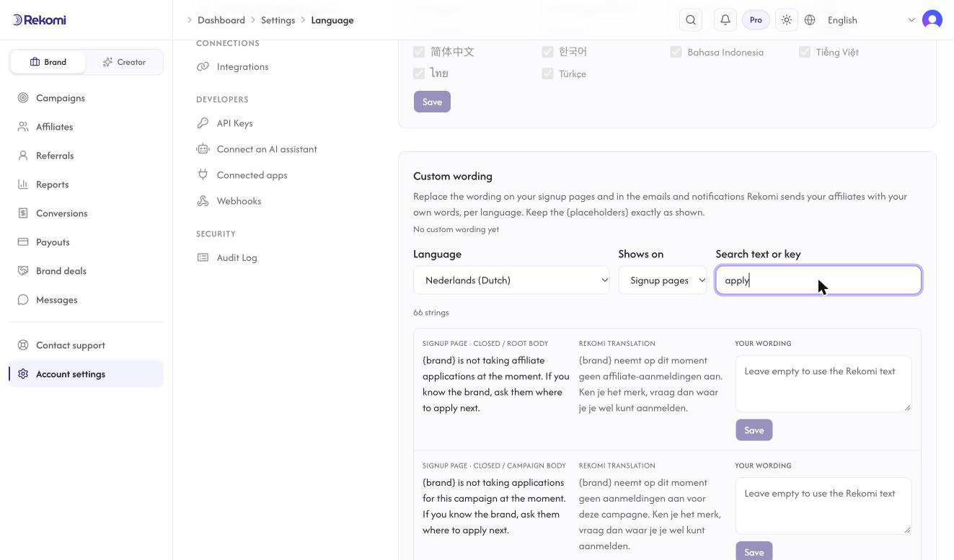Open the Nederlands (Dutch) language dropdown

pyautogui.click(x=511, y=280)
